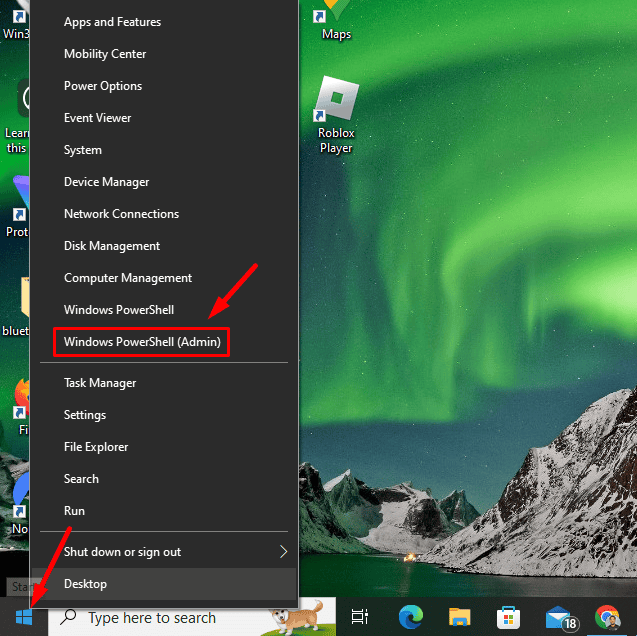Open File Explorer menu entry
Image resolution: width=637 pixels, height=636 pixels.
point(164,447)
